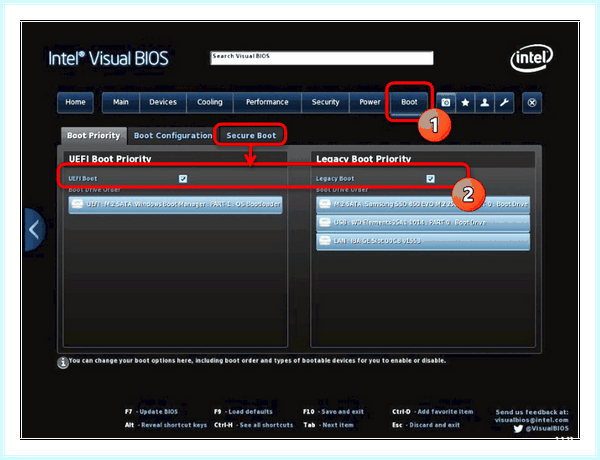Open the favorites star icon
This screenshot has width=600, height=460.
pos(465,103)
